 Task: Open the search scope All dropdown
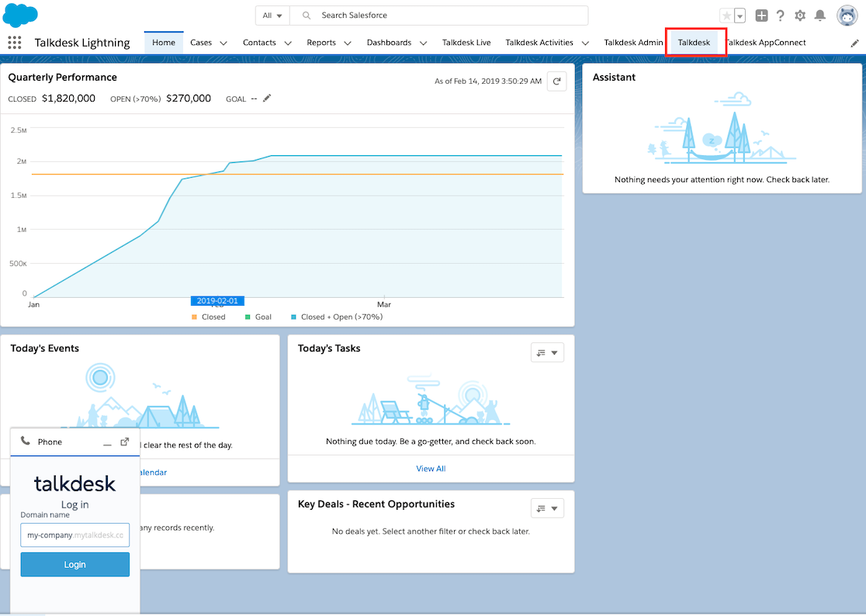[272, 16]
